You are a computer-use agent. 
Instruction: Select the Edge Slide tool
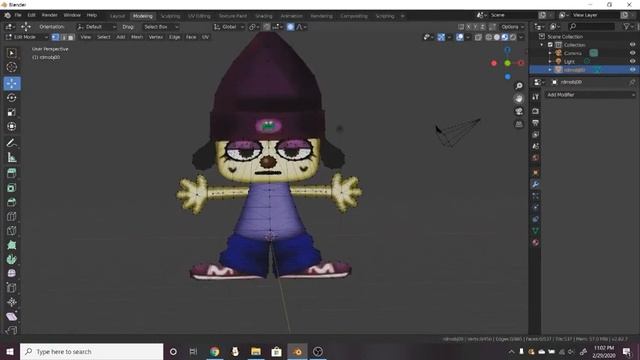11,287
